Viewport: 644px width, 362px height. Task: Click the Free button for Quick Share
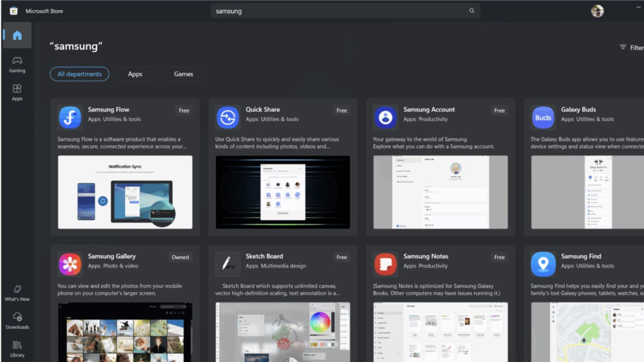pyautogui.click(x=342, y=110)
